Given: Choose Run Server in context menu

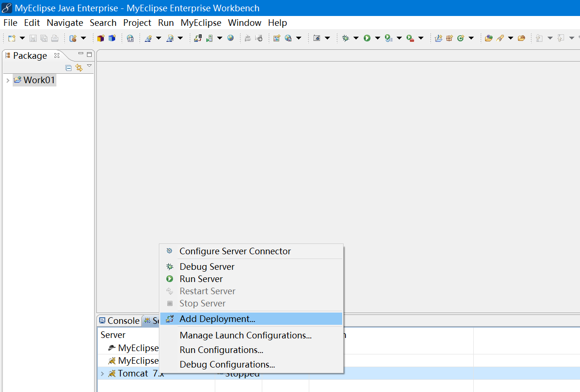Looking at the screenshot, I should [x=251, y=279].
